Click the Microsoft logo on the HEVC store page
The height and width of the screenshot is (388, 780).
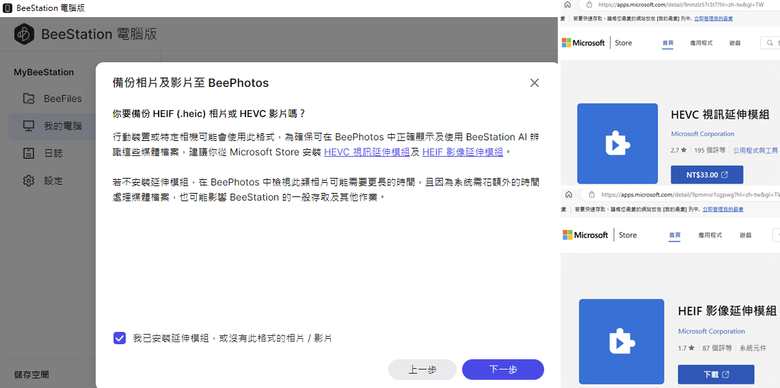tap(583, 43)
